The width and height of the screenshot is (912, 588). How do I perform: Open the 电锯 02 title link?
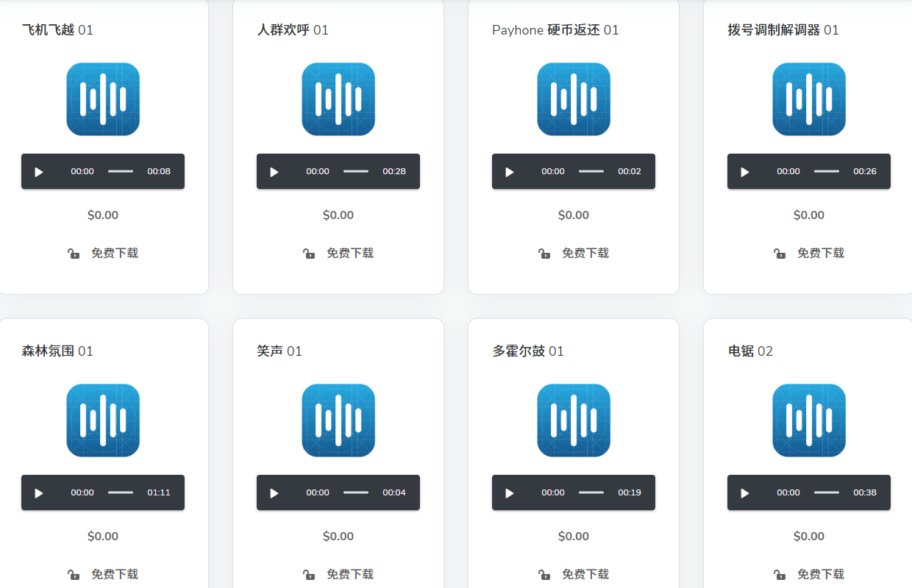tap(750, 351)
